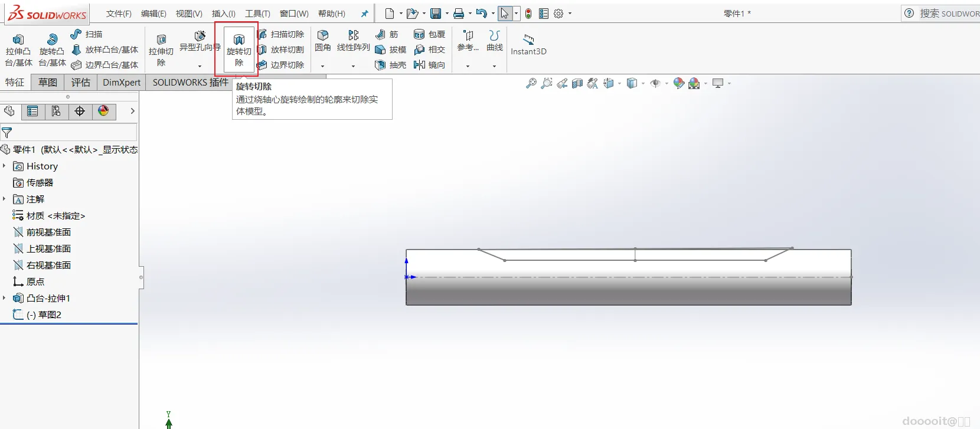Image resolution: width=980 pixels, height=429 pixels.
Task: Toggle the rebuild traffic light icon
Action: tap(528, 14)
